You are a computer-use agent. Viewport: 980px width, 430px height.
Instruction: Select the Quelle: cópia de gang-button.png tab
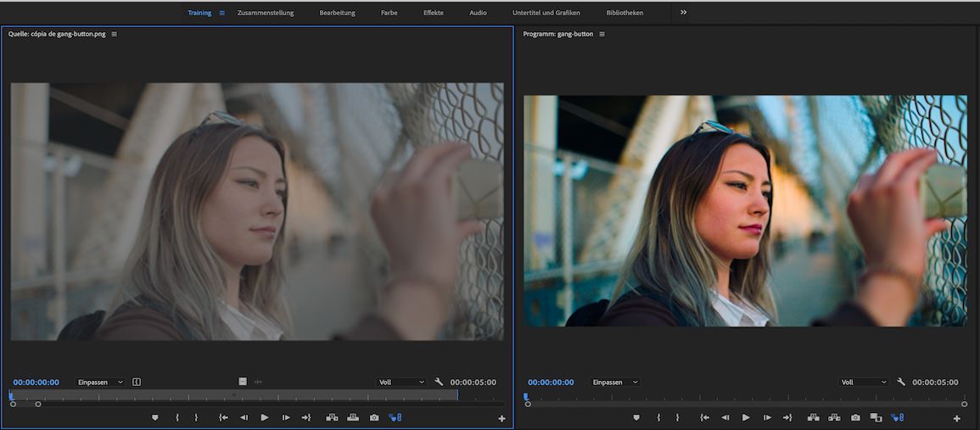tap(57, 34)
